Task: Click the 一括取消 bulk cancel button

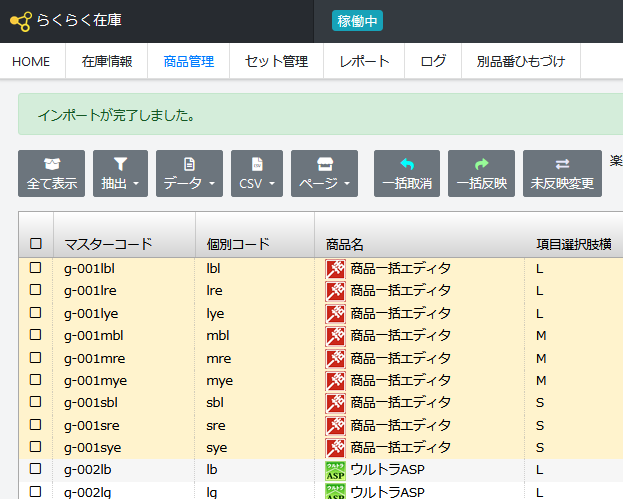Action: pyautogui.click(x=407, y=174)
